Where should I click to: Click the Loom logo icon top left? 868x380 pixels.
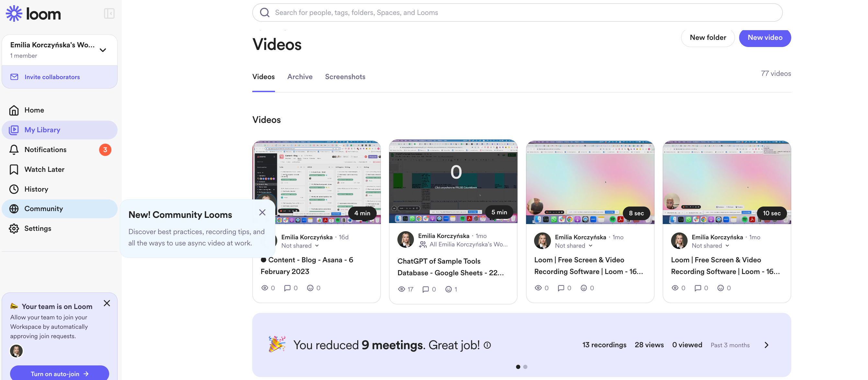pyautogui.click(x=14, y=12)
